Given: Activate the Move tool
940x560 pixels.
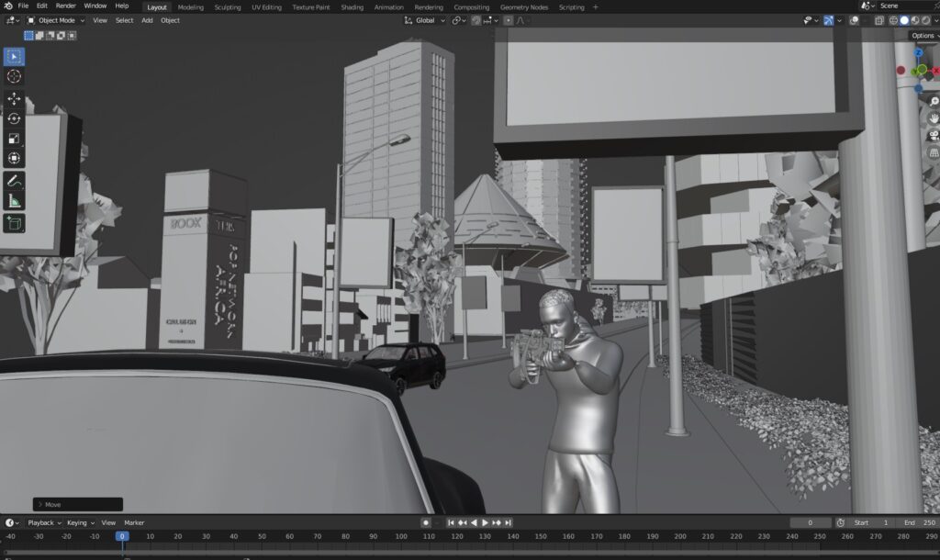Looking at the screenshot, I should (15, 98).
